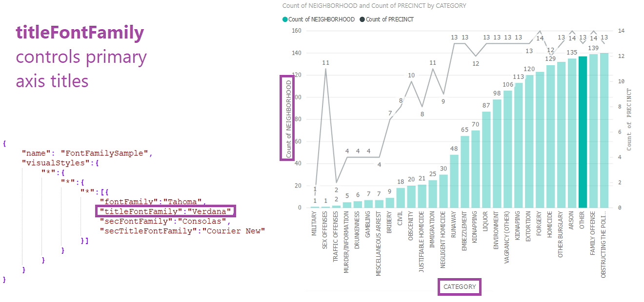
Task: Click the LIQUOR bar labeled 87
Action: click(x=486, y=160)
